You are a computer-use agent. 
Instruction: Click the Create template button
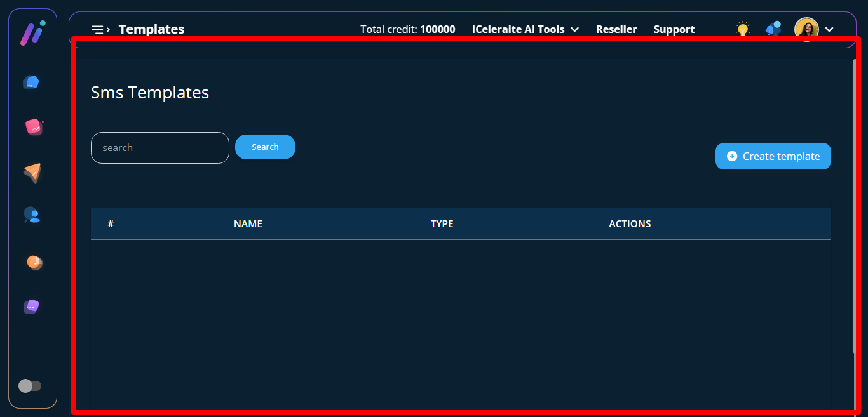773,156
